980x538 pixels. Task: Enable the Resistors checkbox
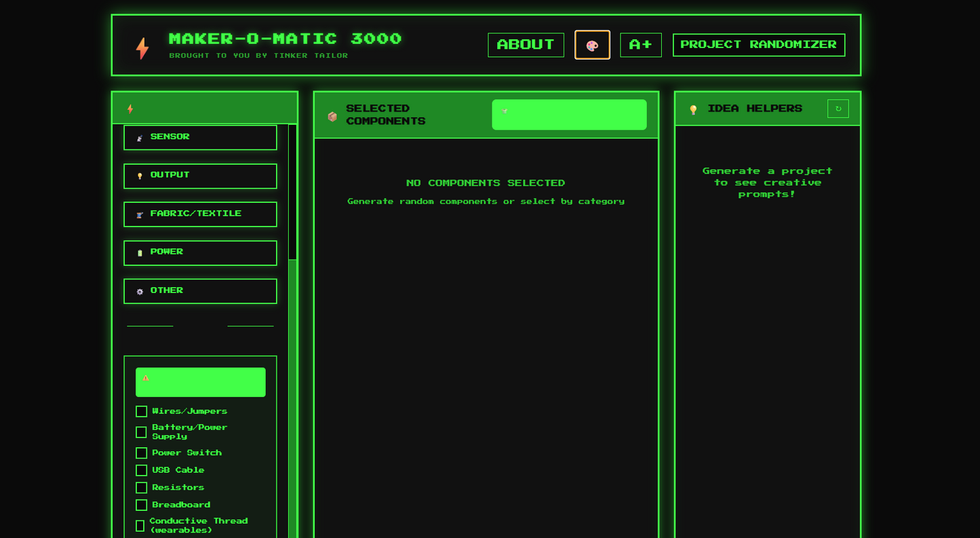pos(141,488)
